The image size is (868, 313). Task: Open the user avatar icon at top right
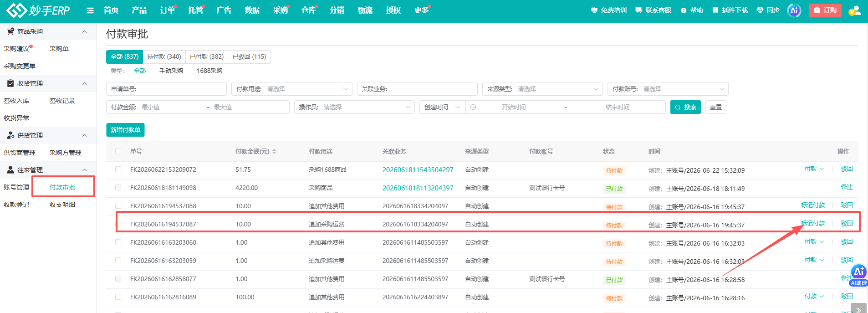coord(854,10)
